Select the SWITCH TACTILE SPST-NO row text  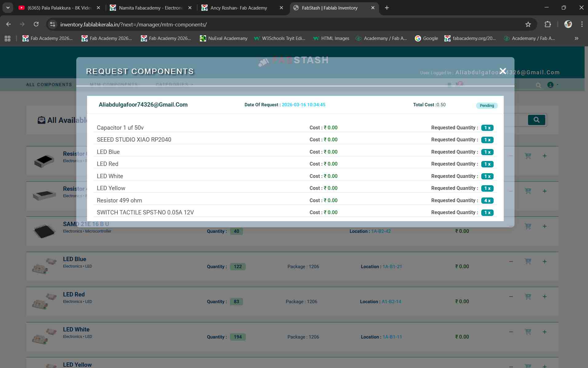pyautogui.click(x=145, y=212)
